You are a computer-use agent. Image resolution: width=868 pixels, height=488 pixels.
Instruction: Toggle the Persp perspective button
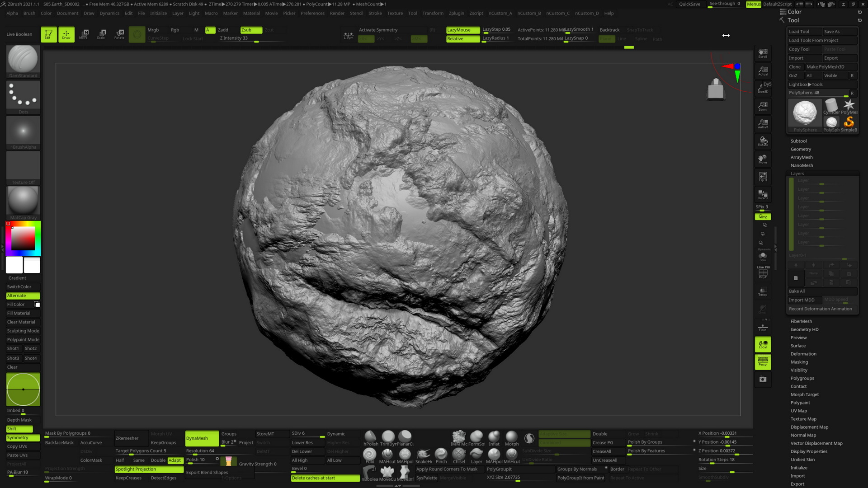tap(763, 361)
